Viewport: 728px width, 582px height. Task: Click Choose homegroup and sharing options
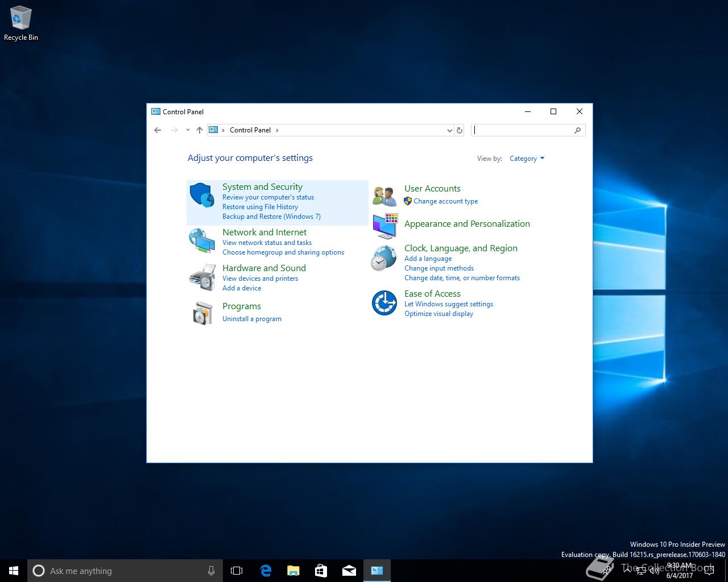click(283, 252)
